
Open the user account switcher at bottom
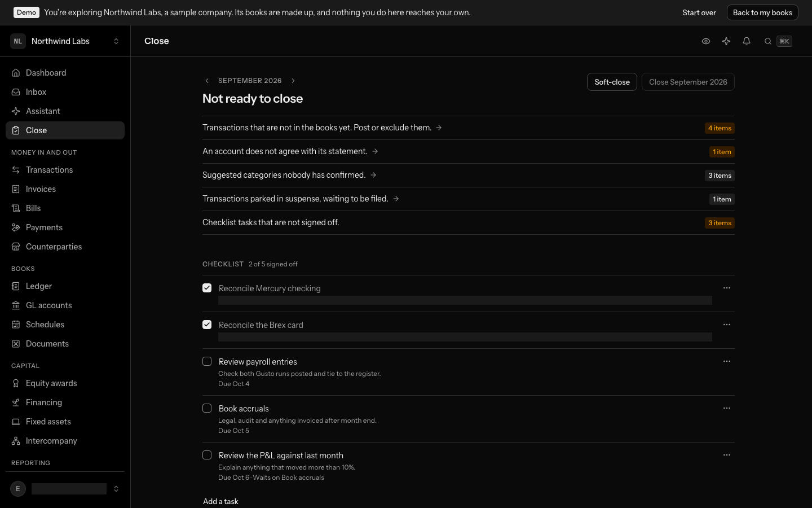coord(65,489)
